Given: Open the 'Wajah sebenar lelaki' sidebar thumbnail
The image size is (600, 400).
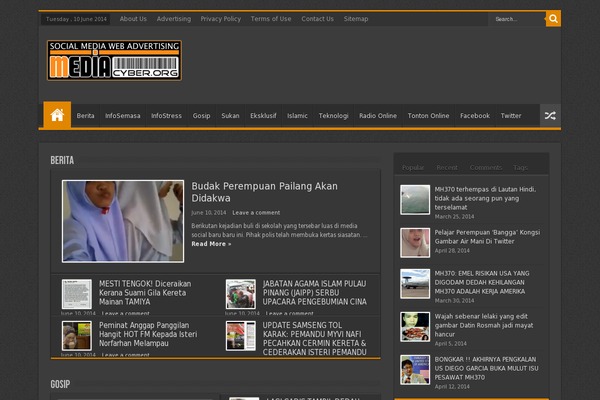Looking at the screenshot, I should click(415, 327).
